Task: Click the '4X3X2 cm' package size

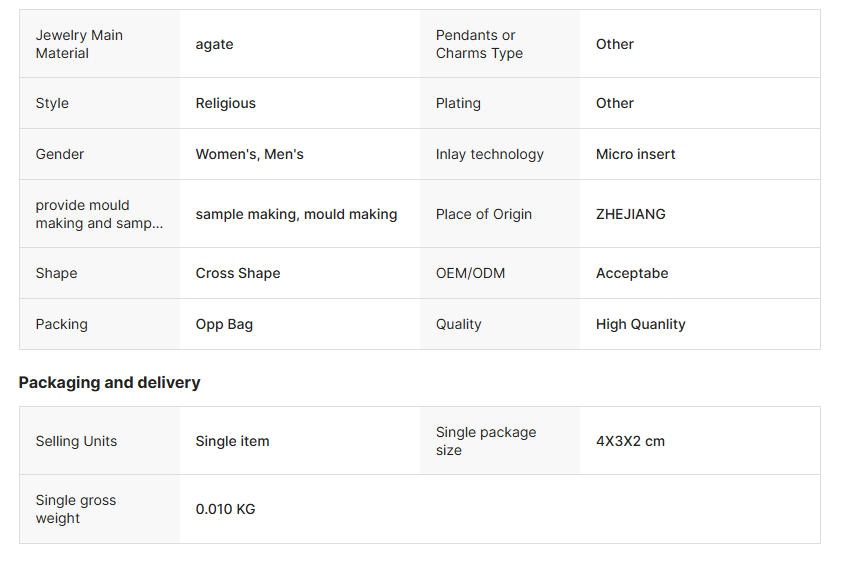Action: [x=630, y=441]
